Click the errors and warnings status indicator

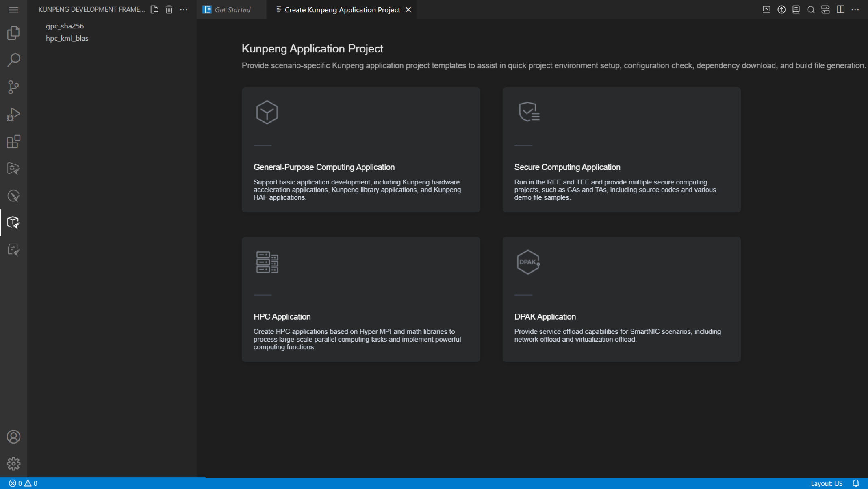[x=23, y=483]
